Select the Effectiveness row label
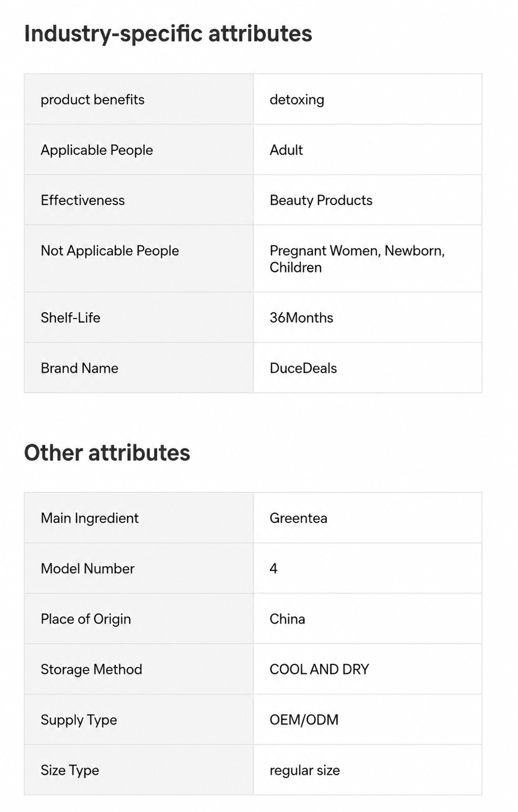The image size is (518, 812). click(83, 200)
